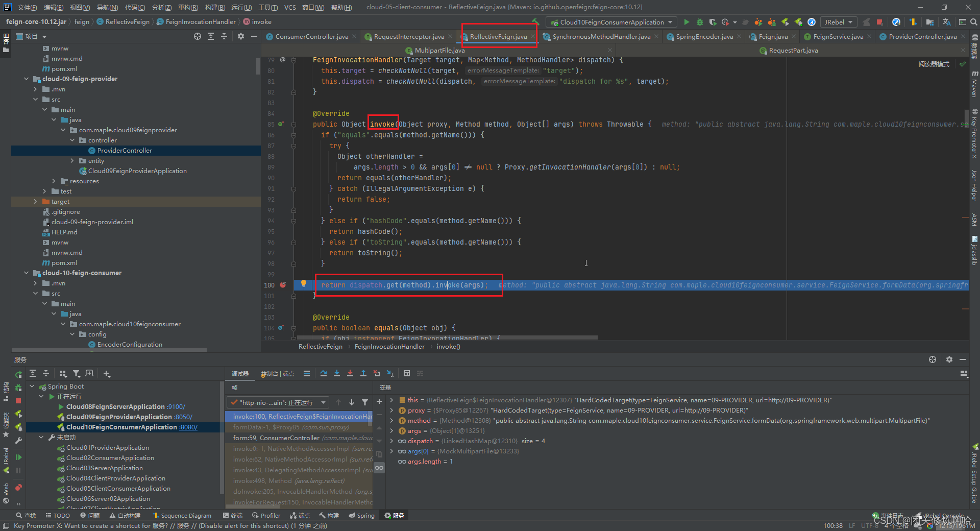Open the filter icon in Services toolbar

pos(77,374)
